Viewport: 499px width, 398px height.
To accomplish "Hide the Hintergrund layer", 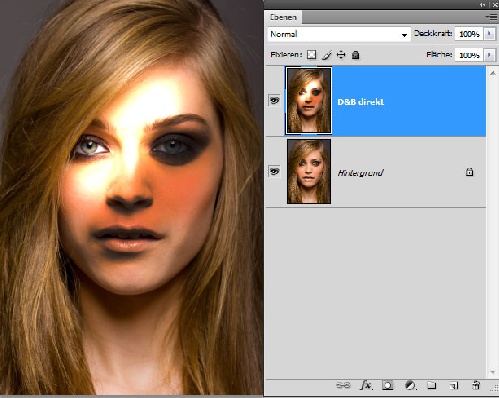I will [274, 171].
